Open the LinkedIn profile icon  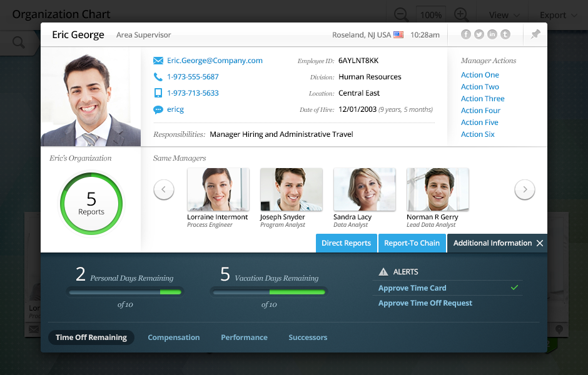(492, 34)
